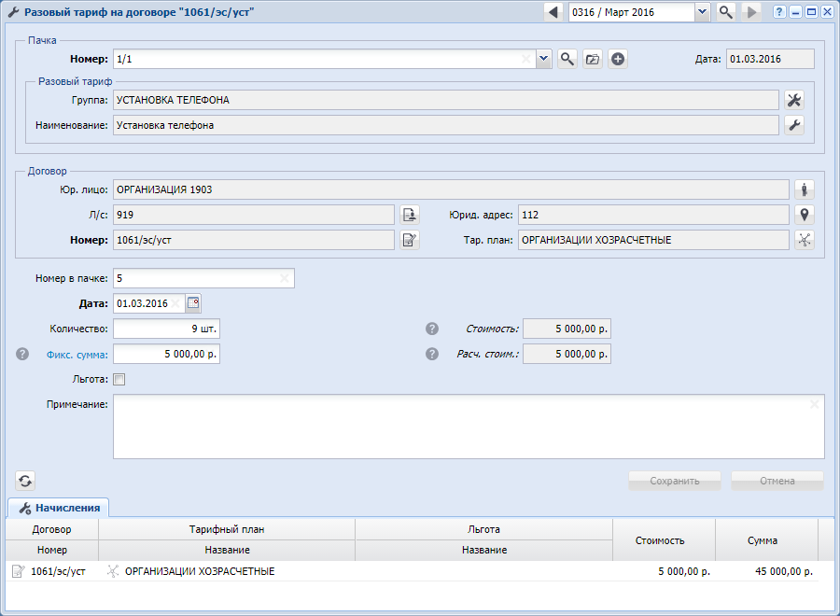The height and width of the screenshot is (616, 840).
Task: Click the Тар. план field ОРГАНИЗАЦИИ ХОЗРАСЧЕТНЫЕ
Action: click(653, 240)
